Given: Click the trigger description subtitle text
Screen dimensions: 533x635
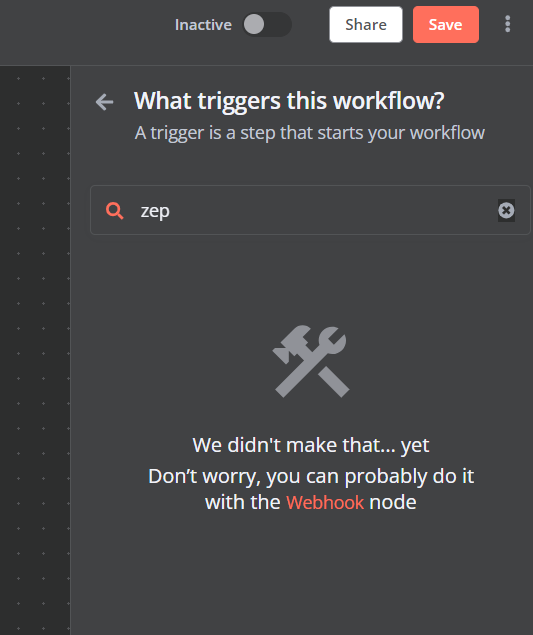Looking at the screenshot, I should pos(309,133).
